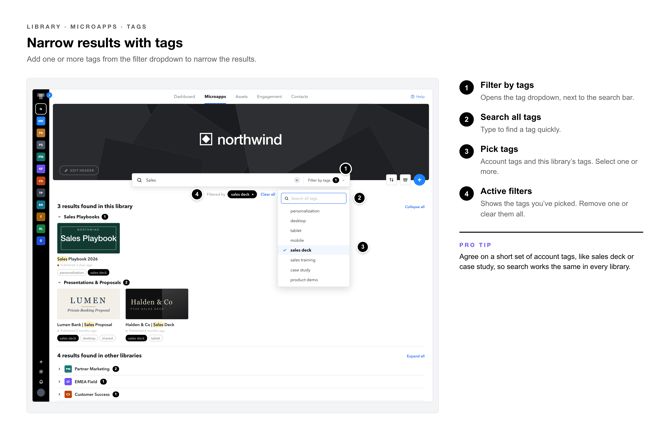Image resolution: width=670 pixels, height=430 pixels.
Task: Go to the Contacts tab
Action: (x=300, y=97)
